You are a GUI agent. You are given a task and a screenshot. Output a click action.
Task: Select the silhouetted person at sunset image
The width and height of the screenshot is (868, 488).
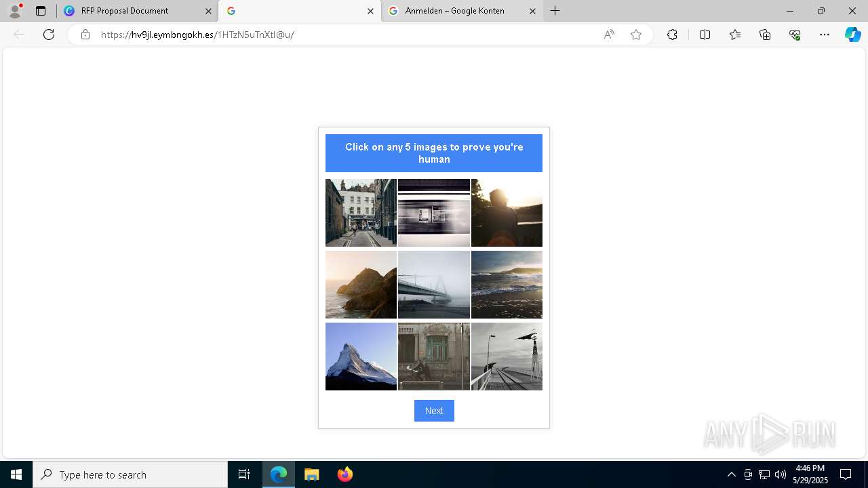pyautogui.click(x=507, y=213)
